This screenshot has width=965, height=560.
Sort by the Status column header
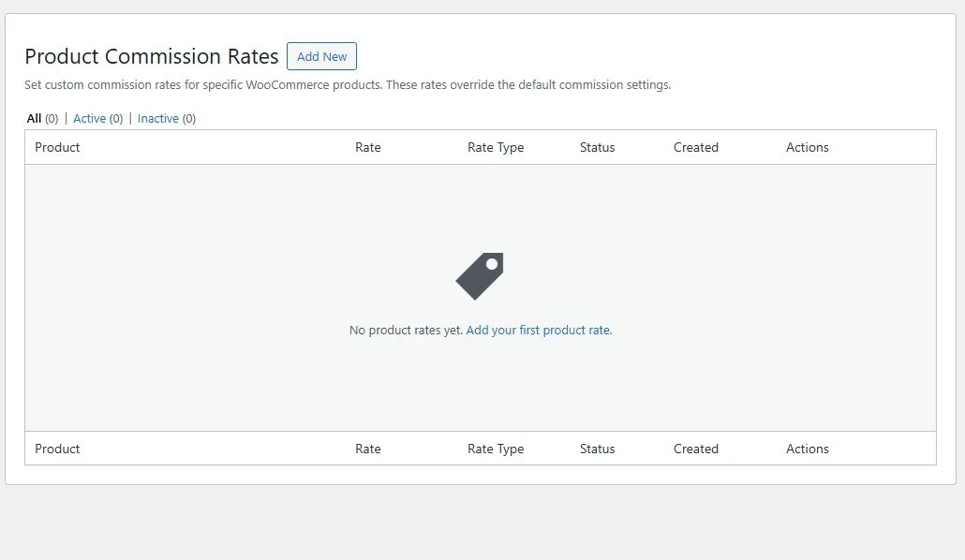coord(597,147)
